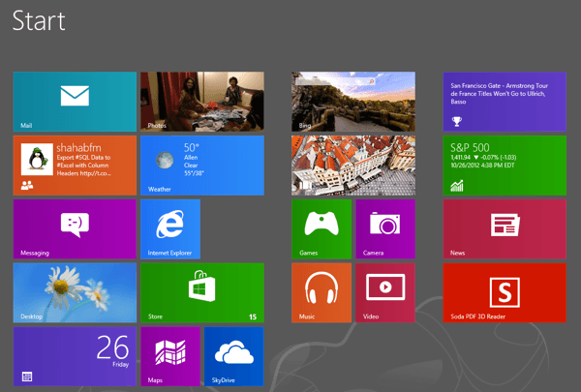Screen dimensions: 581x392
Task: Open the Maps tile
Action: [170, 356]
